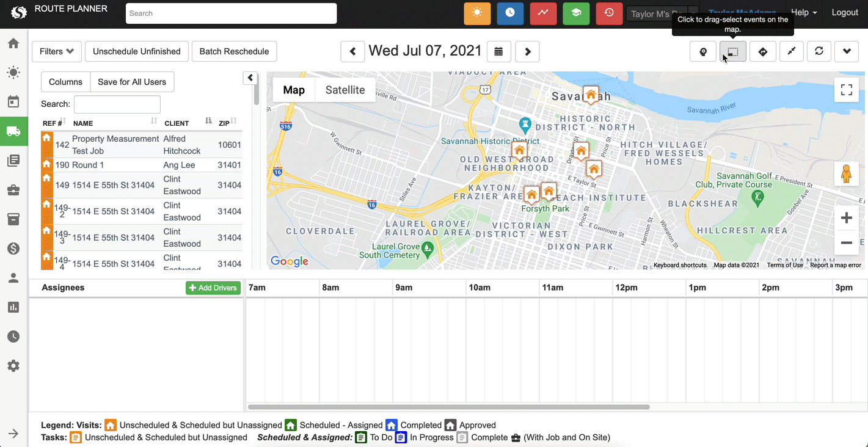Open the dollar sign billing sidebar icon
Image resolution: width=868 pixels, height=447 pixels.
click(x=13, y=249)
